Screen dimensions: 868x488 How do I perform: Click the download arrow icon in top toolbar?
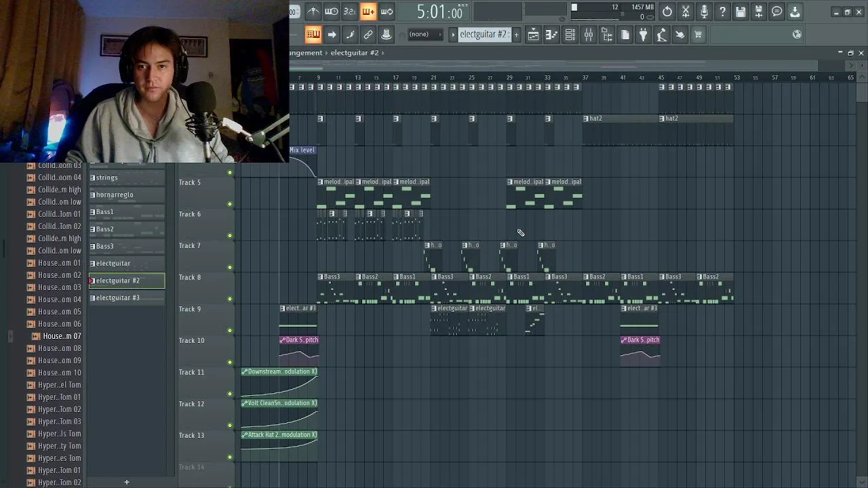coord(795,12)
